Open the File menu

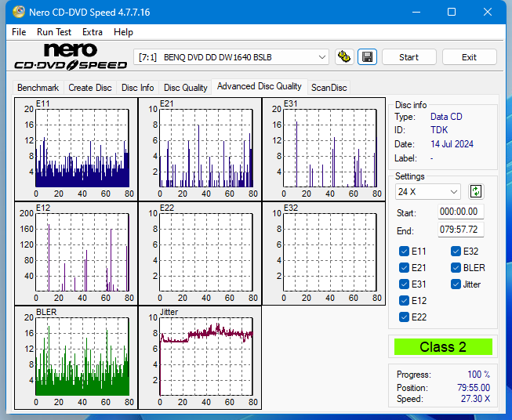tap(19, 32)
